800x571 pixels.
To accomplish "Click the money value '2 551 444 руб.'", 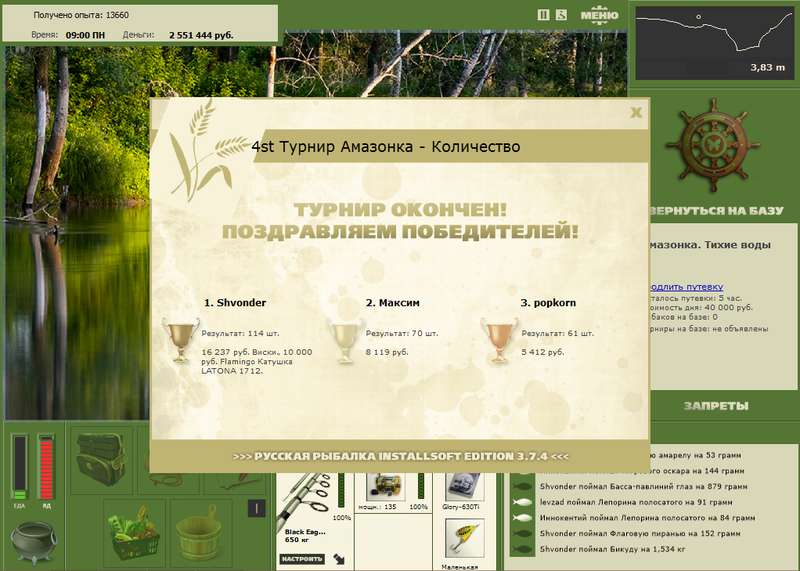I will click(x=201, y=35).
